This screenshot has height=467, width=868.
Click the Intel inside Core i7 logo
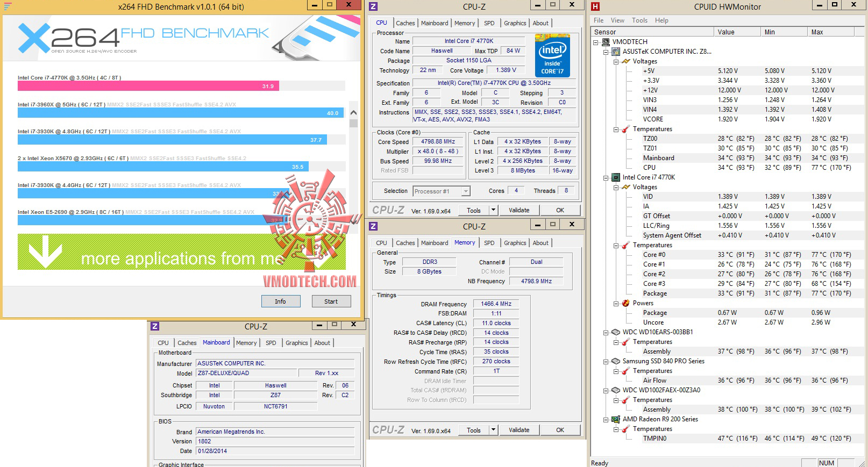coord(552,56)
